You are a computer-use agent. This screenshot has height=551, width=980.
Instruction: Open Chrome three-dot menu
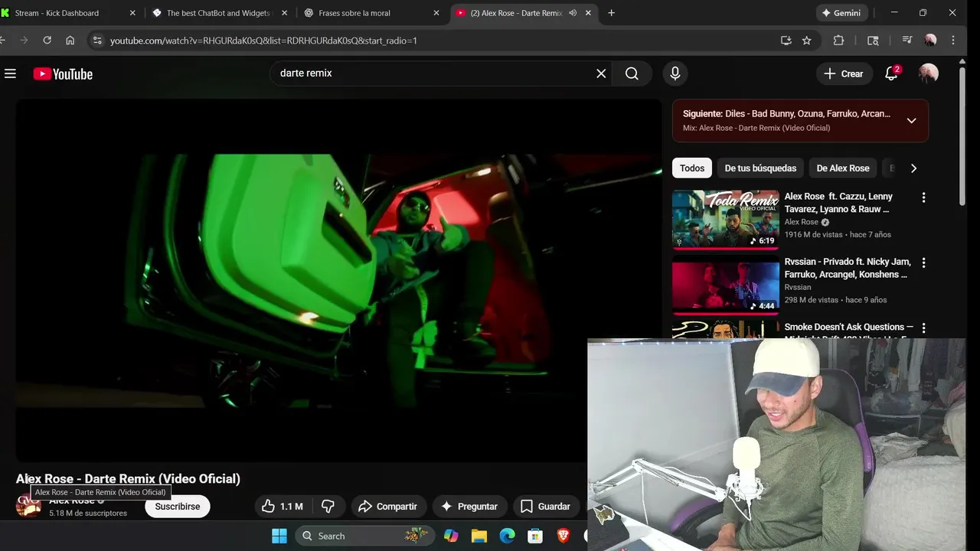(953, 41)
